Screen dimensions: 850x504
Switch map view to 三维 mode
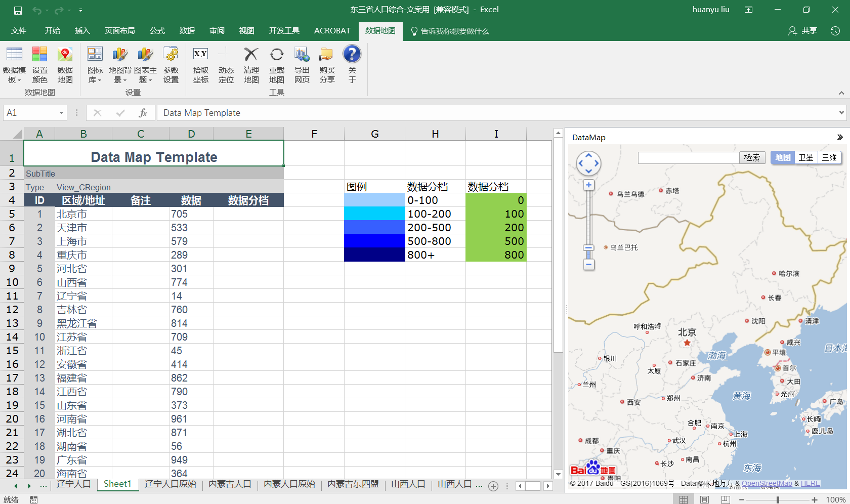pos(829,157)
